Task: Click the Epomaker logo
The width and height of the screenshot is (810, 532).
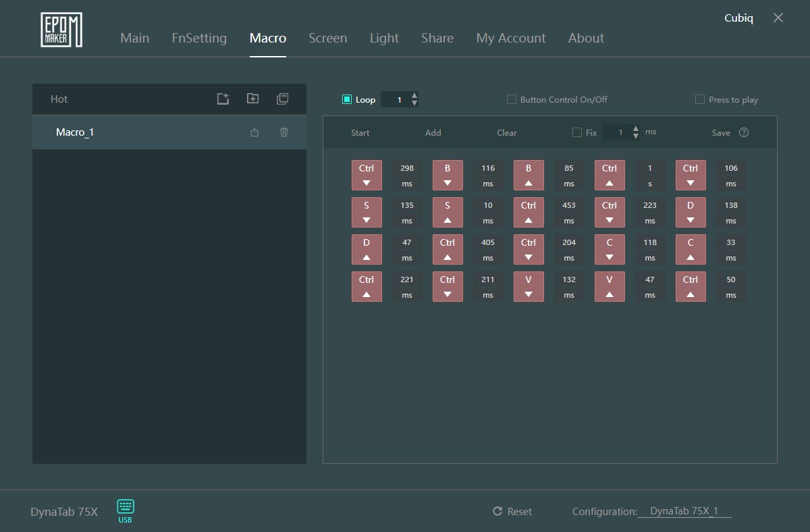Action: tap(61, 30)
